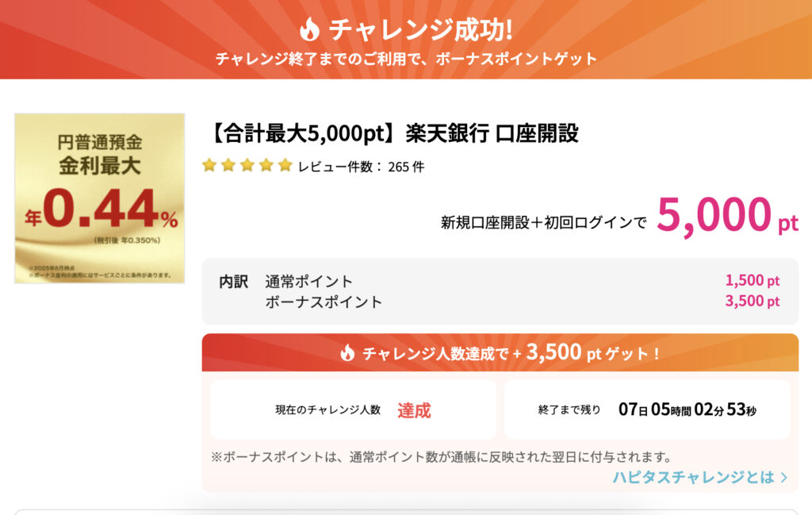Click the second rating star
812x515 pixels.
click(228, 166)
